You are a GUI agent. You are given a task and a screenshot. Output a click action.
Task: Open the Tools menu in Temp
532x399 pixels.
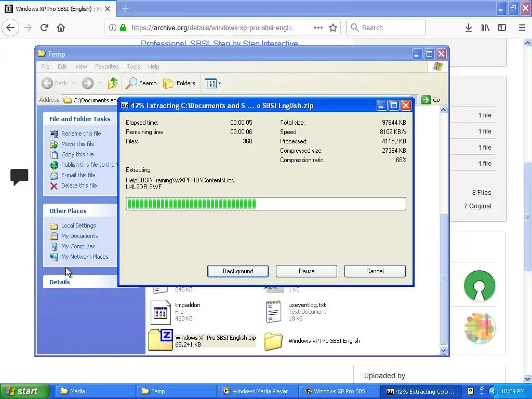134,66
